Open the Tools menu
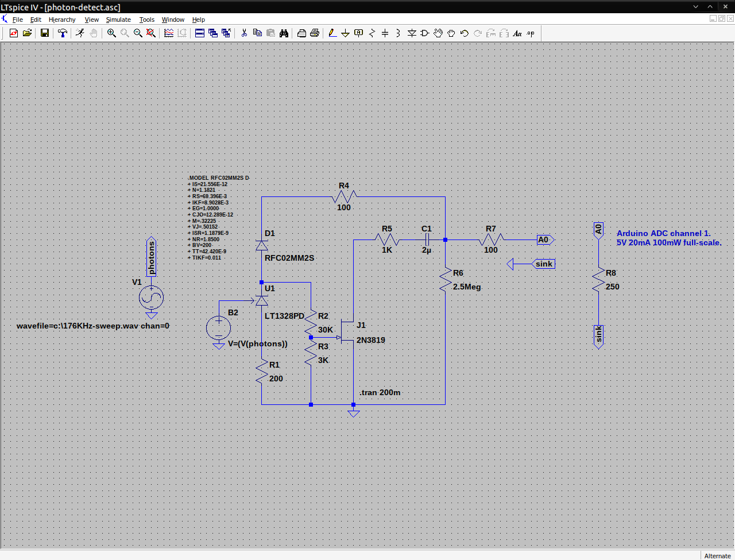Viewport: 735px width, 560px height. (x=147, y=20)
